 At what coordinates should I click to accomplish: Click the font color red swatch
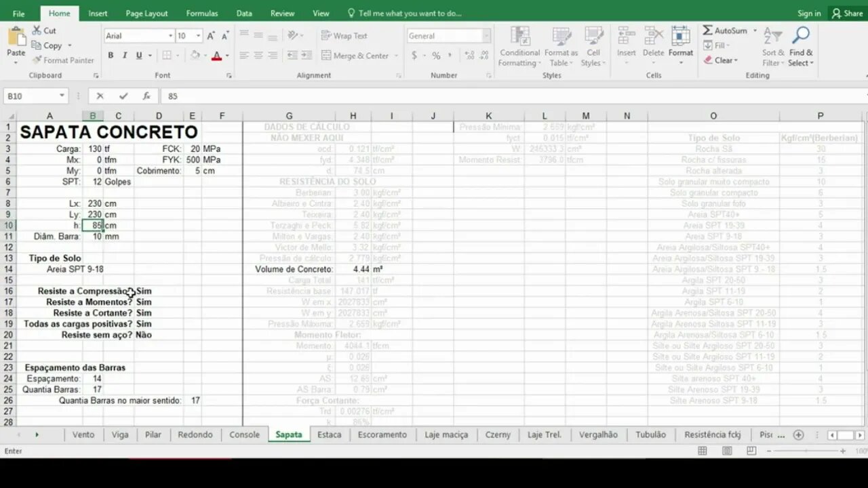[x=216, y=56]
